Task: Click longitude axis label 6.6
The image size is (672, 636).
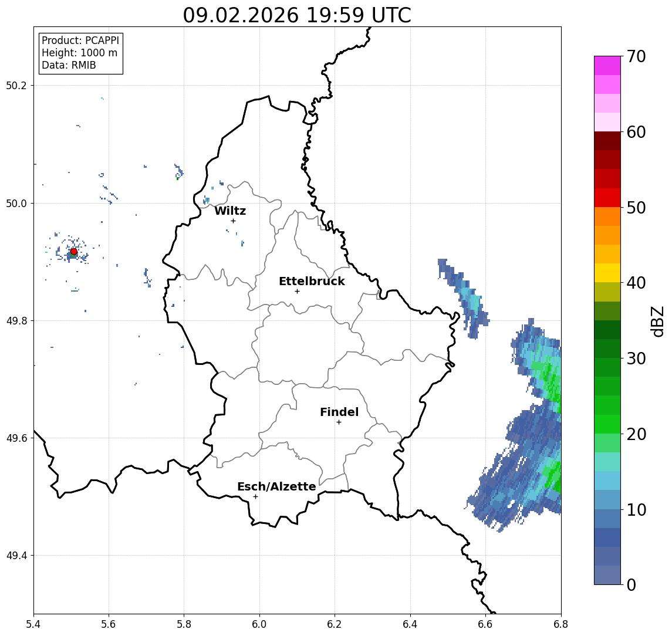Action: [485, 624]
